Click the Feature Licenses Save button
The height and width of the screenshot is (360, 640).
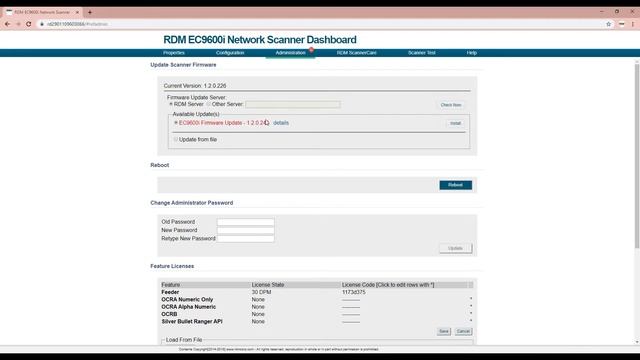tap(444, 331)
